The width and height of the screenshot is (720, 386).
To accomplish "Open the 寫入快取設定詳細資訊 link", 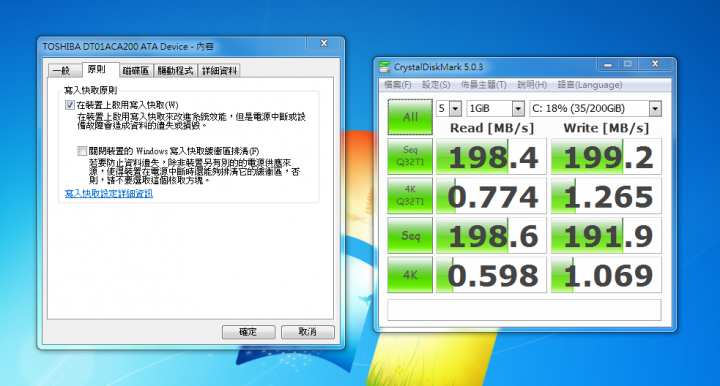I will (108, 194).
